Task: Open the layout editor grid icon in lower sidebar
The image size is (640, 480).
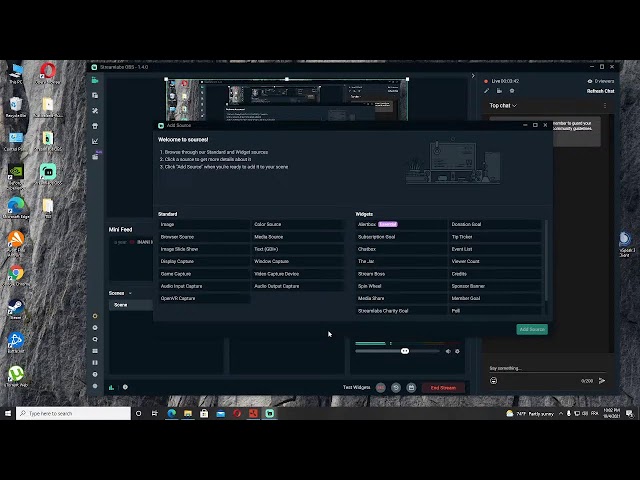Action: [95, 351]
